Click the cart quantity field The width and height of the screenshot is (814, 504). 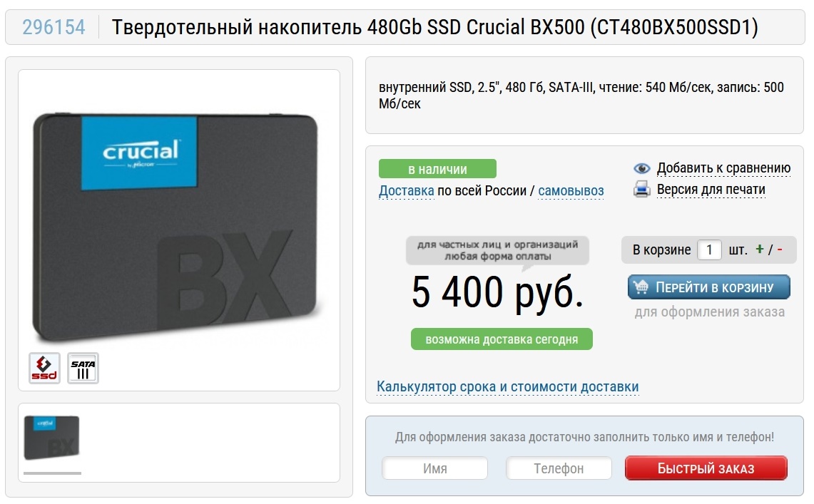coord(709,250)
